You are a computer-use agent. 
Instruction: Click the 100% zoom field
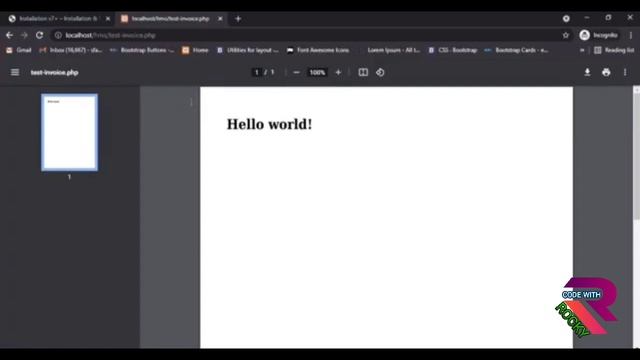(x=317, y=72)
